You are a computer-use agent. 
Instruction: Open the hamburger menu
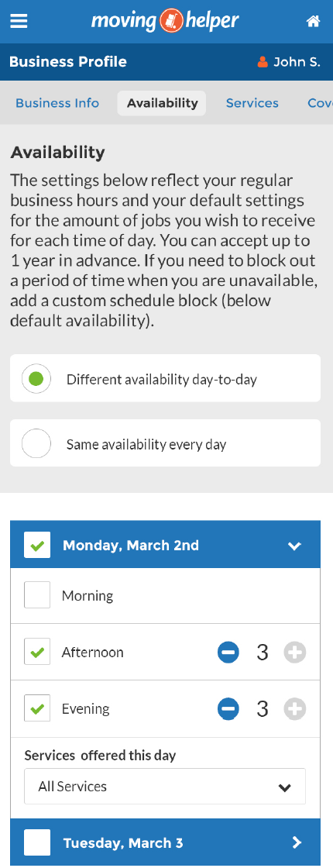click(x=19, y=21)
